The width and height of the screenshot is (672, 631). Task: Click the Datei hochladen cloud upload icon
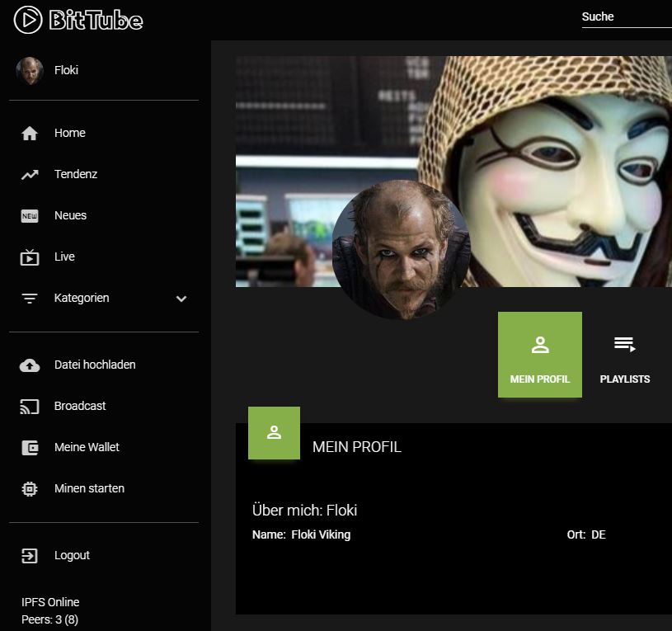[30, 365]
